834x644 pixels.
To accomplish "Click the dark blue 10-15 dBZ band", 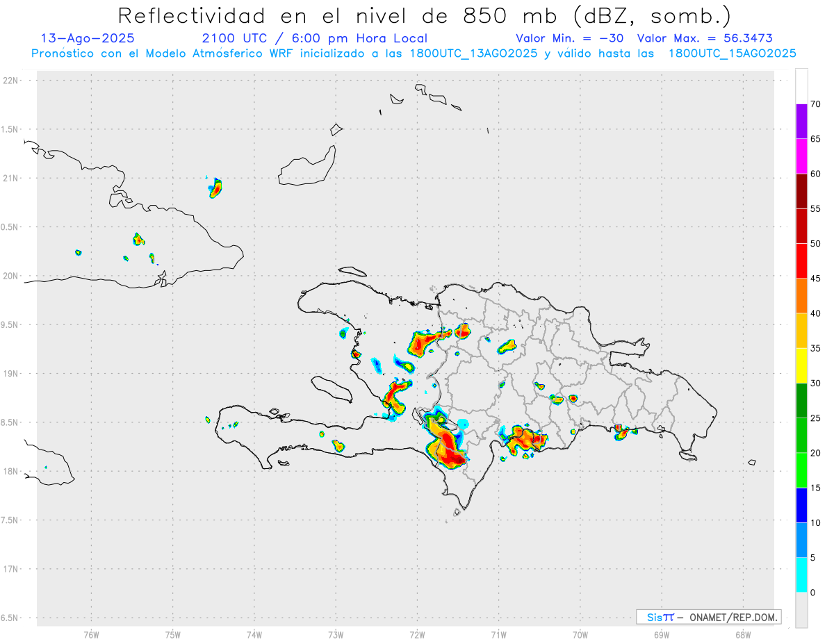I will tap(801, 505).
